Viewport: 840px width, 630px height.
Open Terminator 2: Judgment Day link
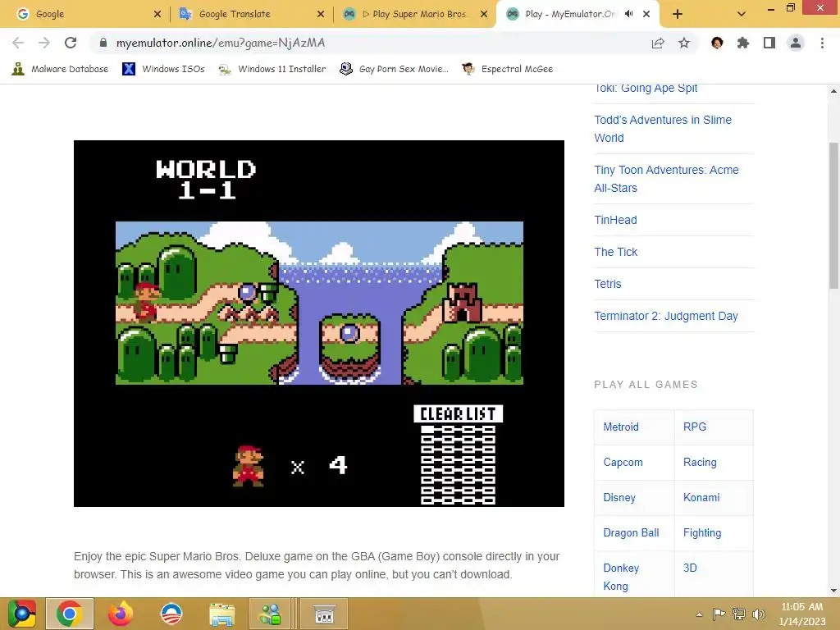click(666, 316)
